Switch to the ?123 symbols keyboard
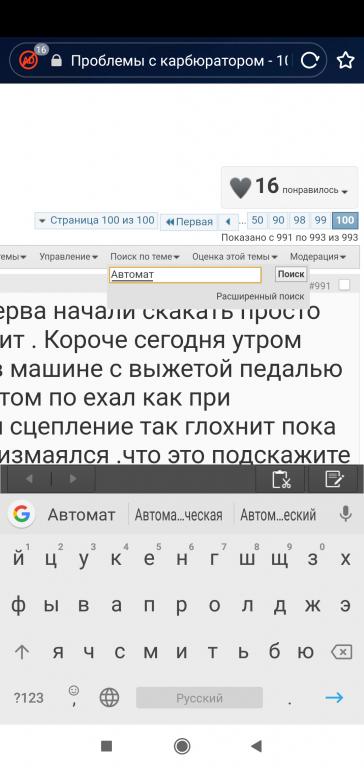The width and height of the screenshot is (364, 768). coord(28,698)
